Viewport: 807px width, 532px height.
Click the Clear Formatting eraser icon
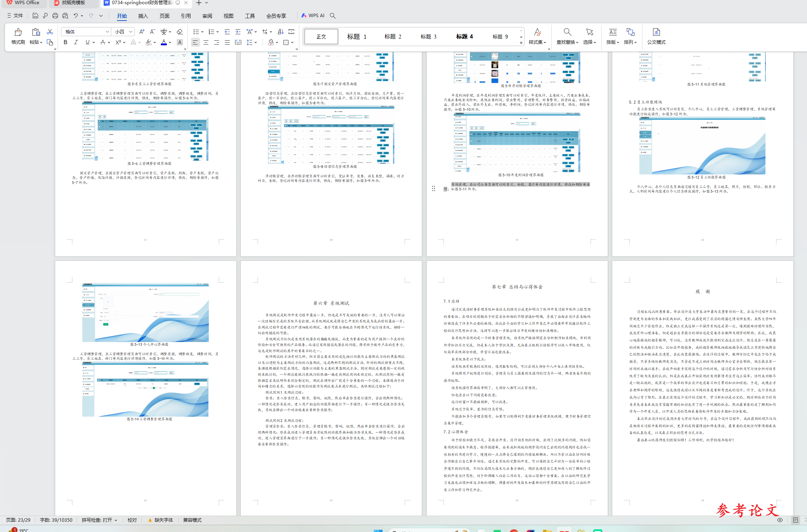point(180,32)
